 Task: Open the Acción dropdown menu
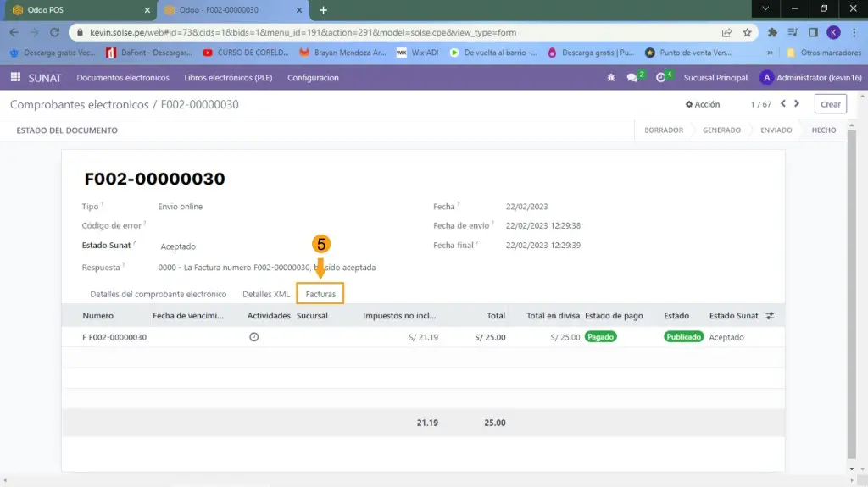coord(703,104)
